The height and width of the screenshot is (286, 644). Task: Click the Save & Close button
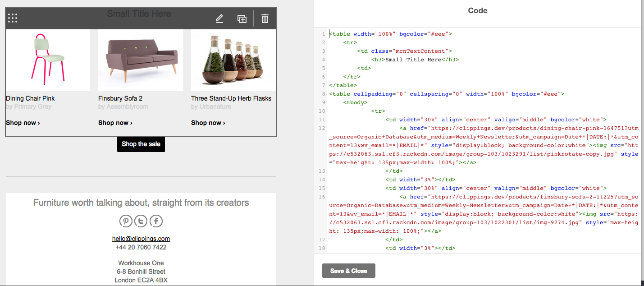[349, 271]
